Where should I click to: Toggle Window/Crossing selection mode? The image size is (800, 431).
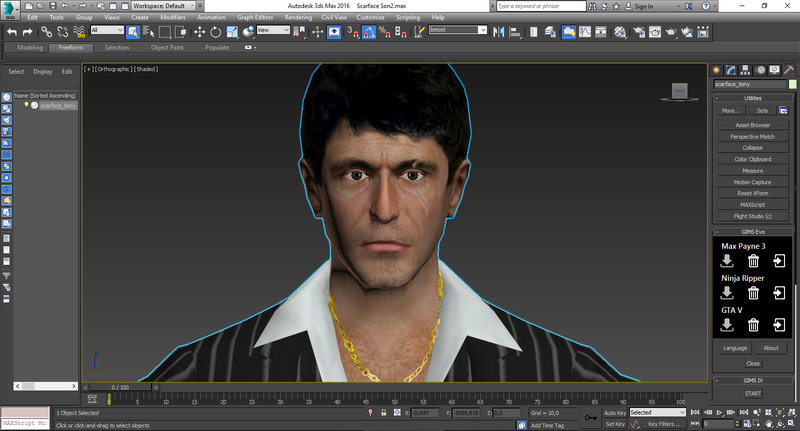pos(181,32)
